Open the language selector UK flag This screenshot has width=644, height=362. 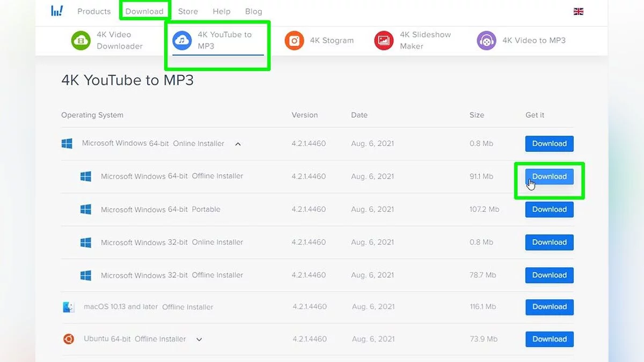pos(579,11)
